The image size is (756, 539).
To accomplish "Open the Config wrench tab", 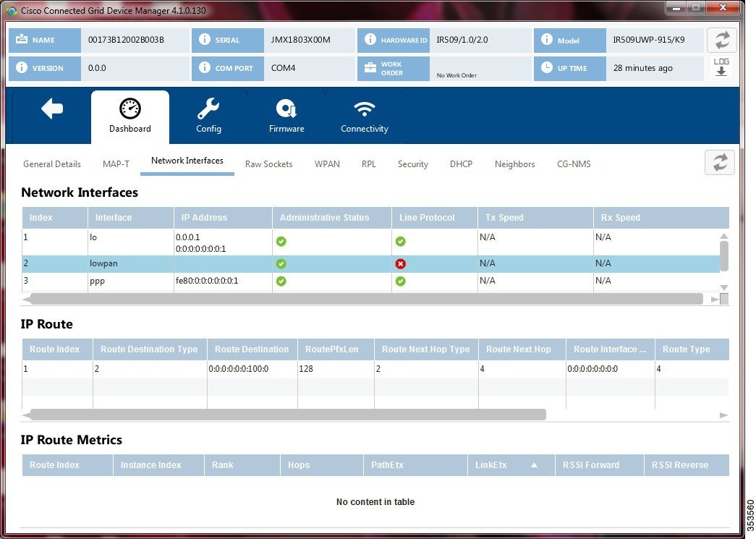I will [208, 116].
